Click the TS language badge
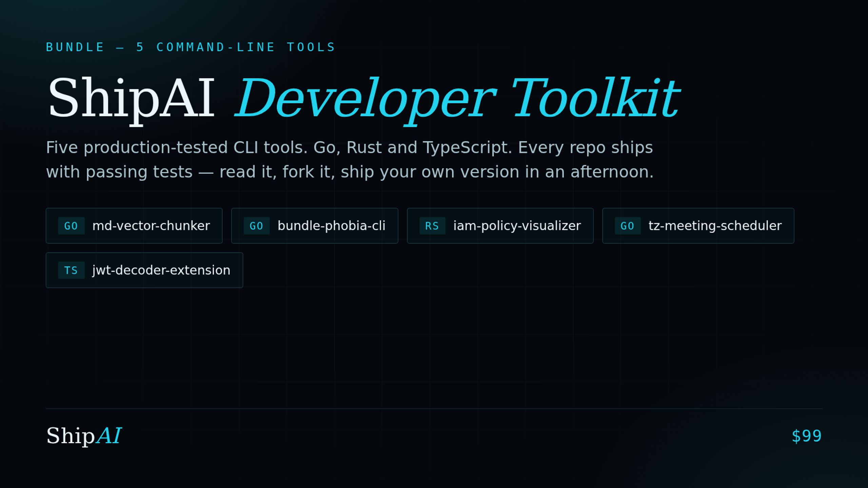Screen dimensions: 868x488 [71, 270]
